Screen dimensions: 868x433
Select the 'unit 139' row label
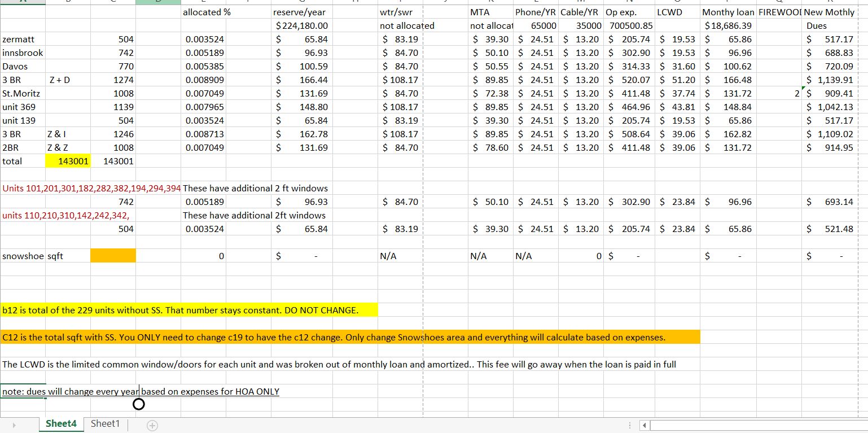(23, 121)
